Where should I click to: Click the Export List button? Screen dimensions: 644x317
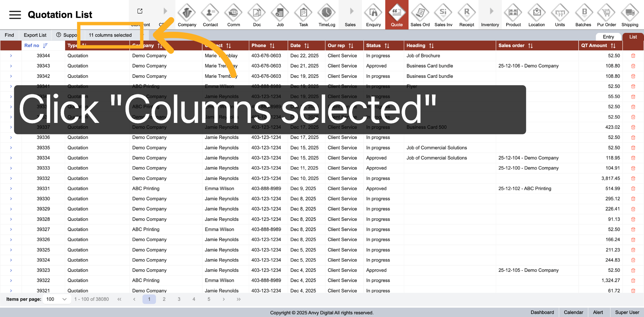point(35,35)
